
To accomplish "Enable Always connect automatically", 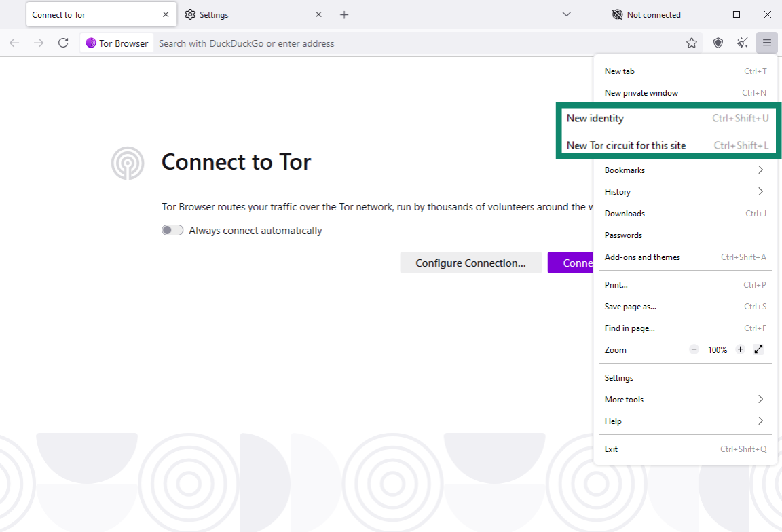I will pyautogui.click(x=172, y=230).
